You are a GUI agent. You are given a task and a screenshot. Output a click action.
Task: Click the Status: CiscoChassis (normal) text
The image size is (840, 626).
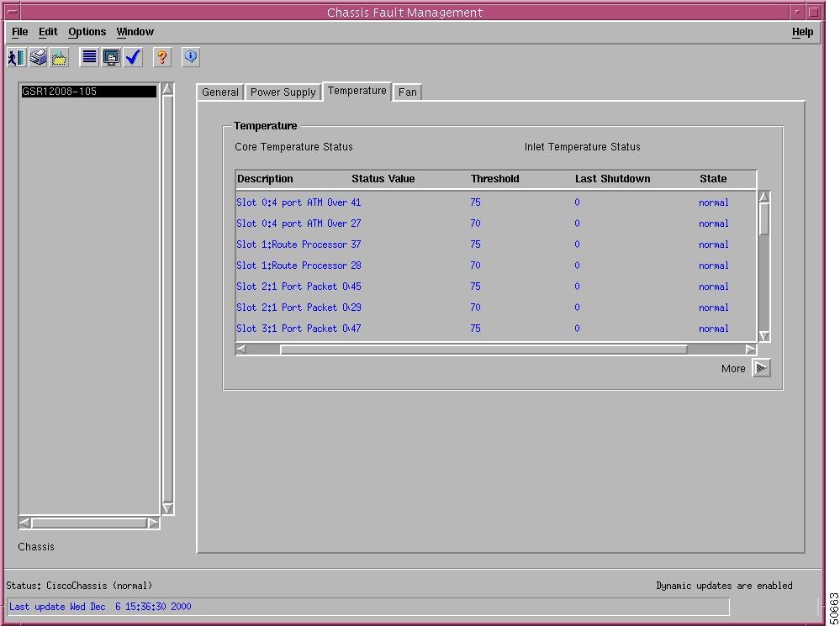pos(79,586)
